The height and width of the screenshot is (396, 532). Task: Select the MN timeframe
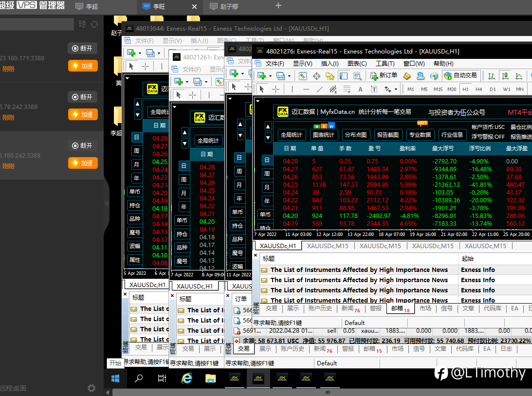(x=519, y=89)
